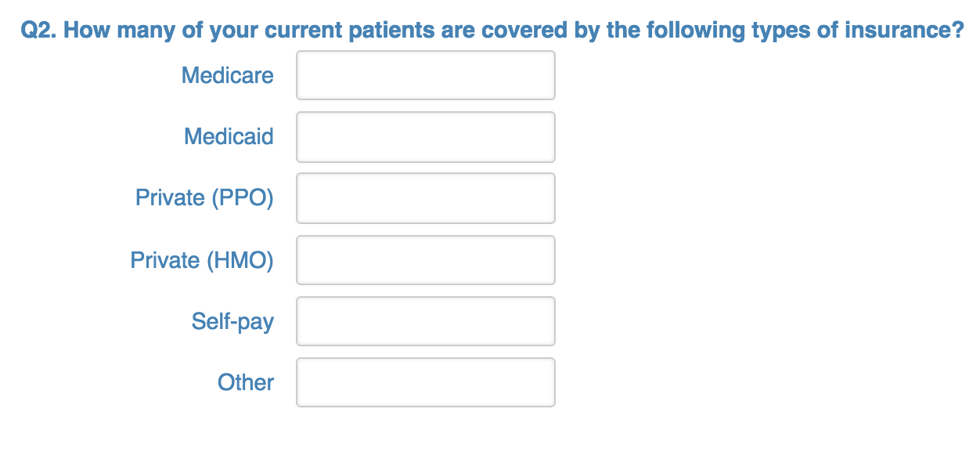Click the Q2 question number

pyautogui.click(x=37, y=31)
